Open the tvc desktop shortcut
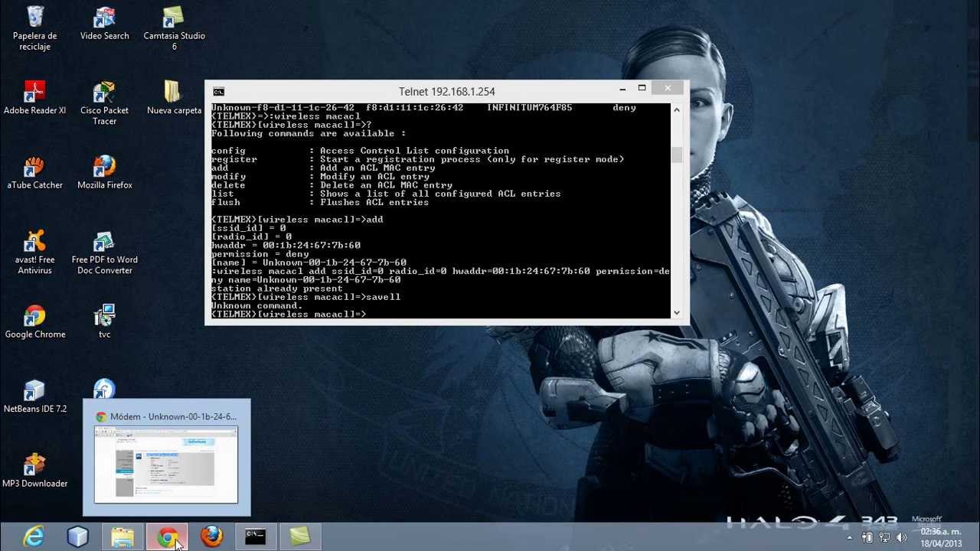Screen dimensions: 980x551 point(105,321)
